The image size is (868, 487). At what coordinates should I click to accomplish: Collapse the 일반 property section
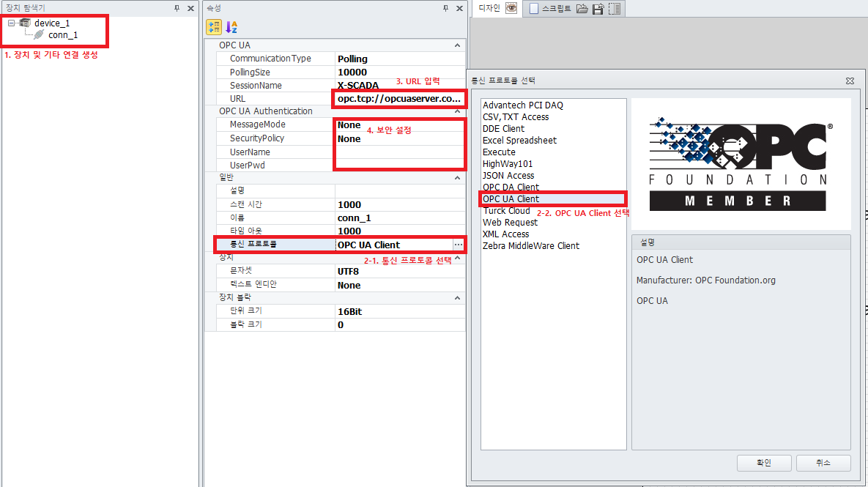457,178
